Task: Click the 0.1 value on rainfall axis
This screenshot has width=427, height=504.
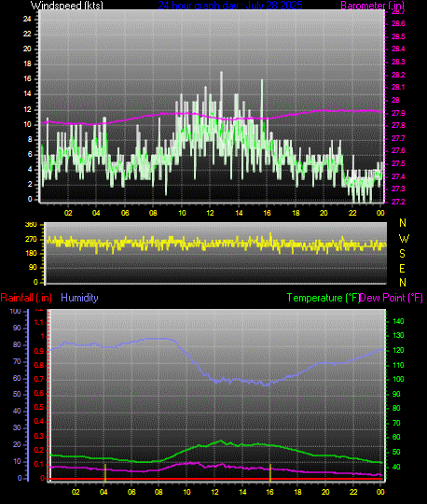Action: coord(39,465)
